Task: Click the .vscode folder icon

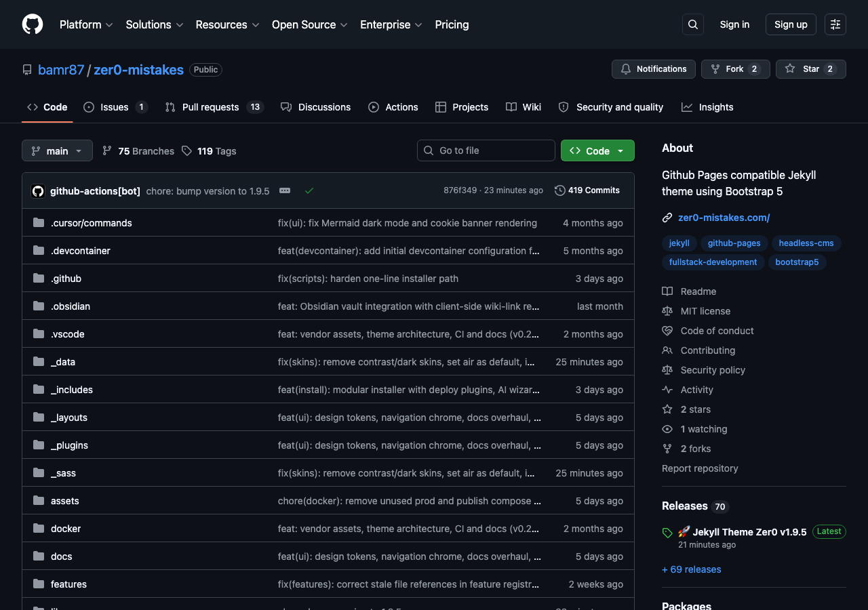Action: [x=39, y=334]
